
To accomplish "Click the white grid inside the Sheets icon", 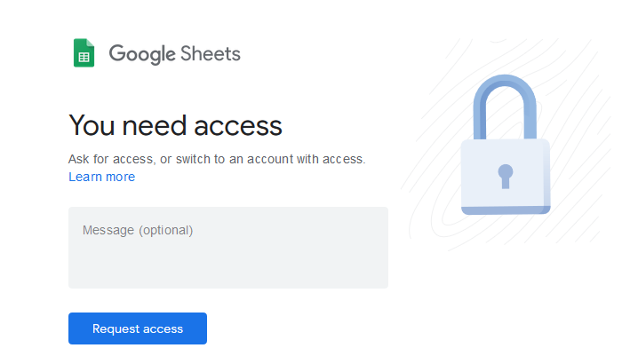I will click(84, 57).
